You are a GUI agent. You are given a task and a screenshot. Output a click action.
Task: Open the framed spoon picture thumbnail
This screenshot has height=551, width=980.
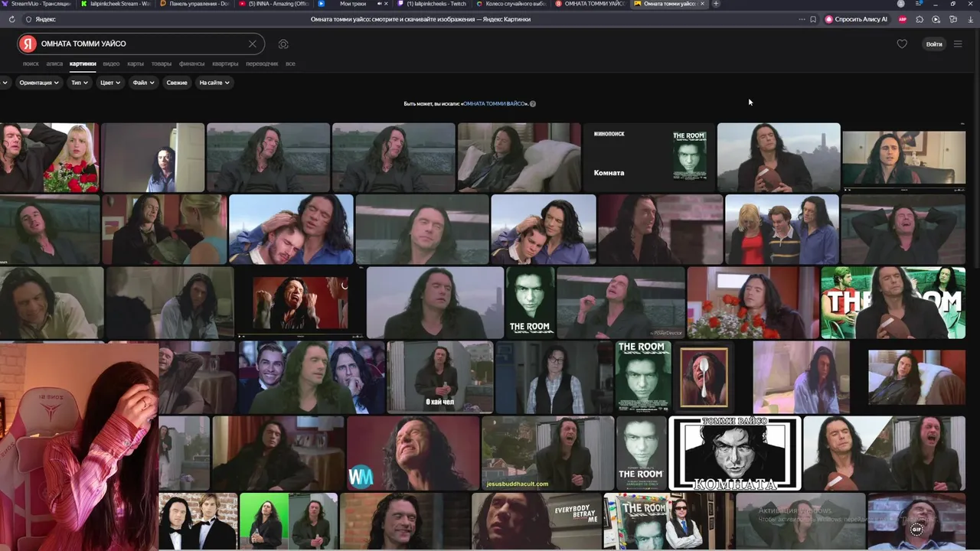point(704,377)
